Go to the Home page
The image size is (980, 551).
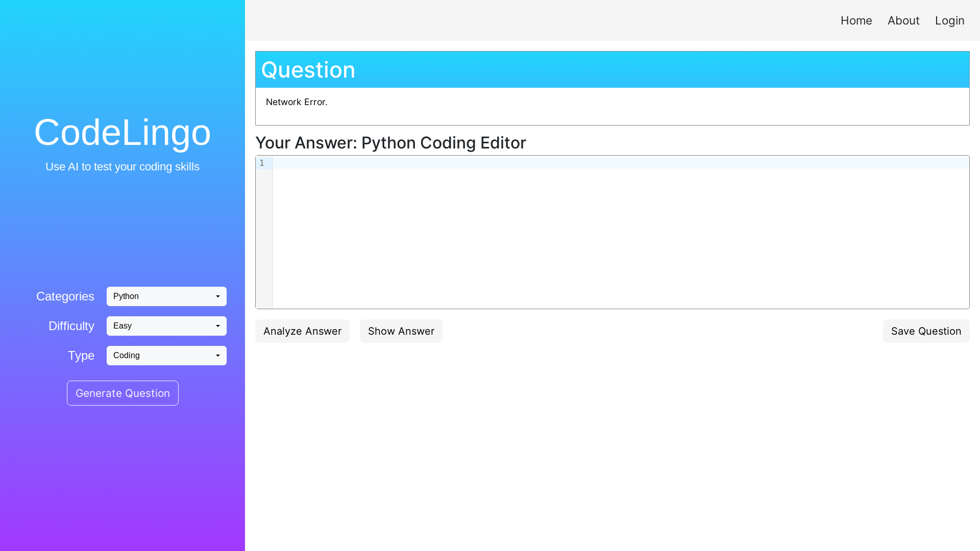tap(856, 20)
